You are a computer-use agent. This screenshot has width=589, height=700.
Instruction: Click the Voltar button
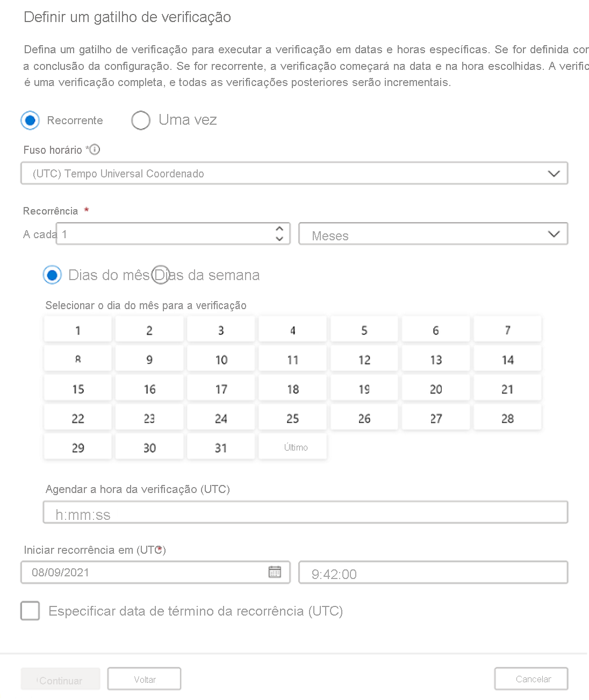point(144,678)
